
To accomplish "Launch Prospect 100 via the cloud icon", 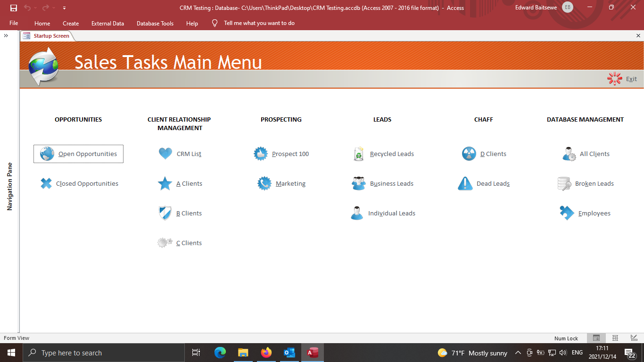I will point(261,153).
